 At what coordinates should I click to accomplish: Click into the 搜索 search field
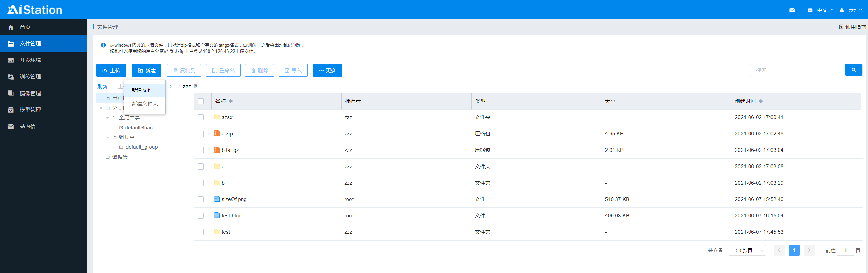click(797, 70)
